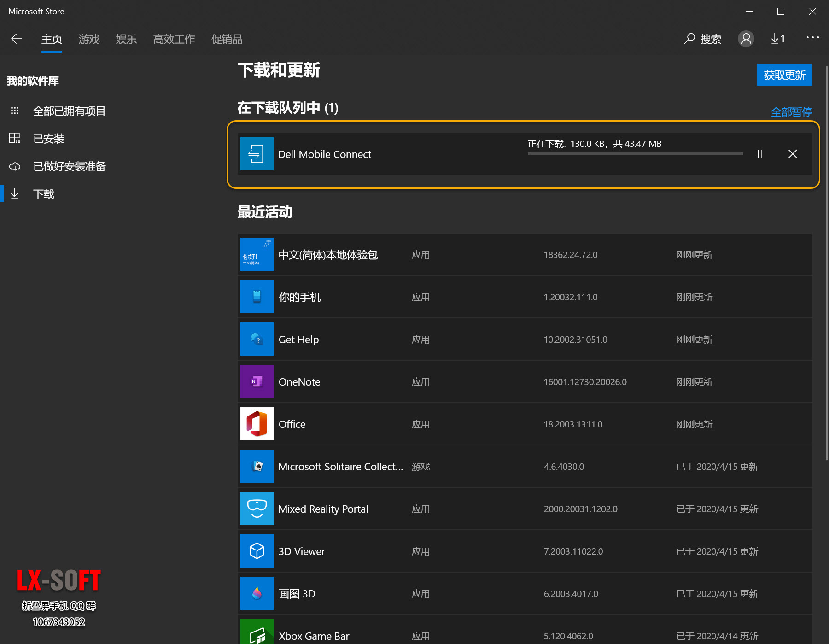This screenshot has height=644, width=829.
Task: Open the three-dot more options menu
Action: click(x=812, y=38)
